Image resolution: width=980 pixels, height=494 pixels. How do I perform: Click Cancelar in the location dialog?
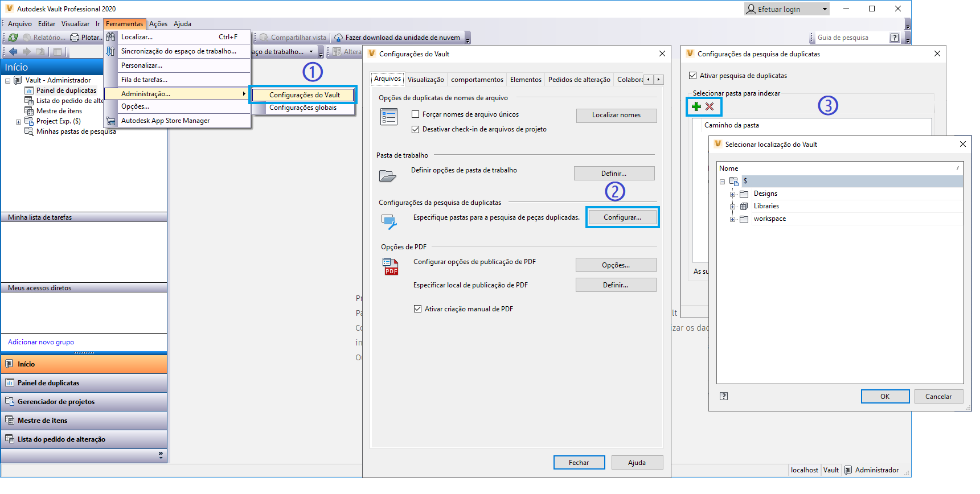point(938,397)
